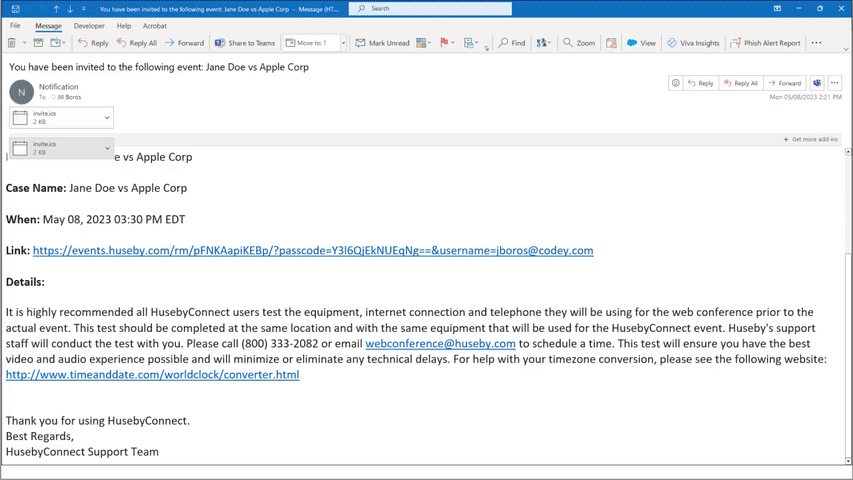Image resolution: width=853 pixels, height=480 pixels.
Task: Open Viva Insights from ribbon
Action: click(x=693, y=42)
